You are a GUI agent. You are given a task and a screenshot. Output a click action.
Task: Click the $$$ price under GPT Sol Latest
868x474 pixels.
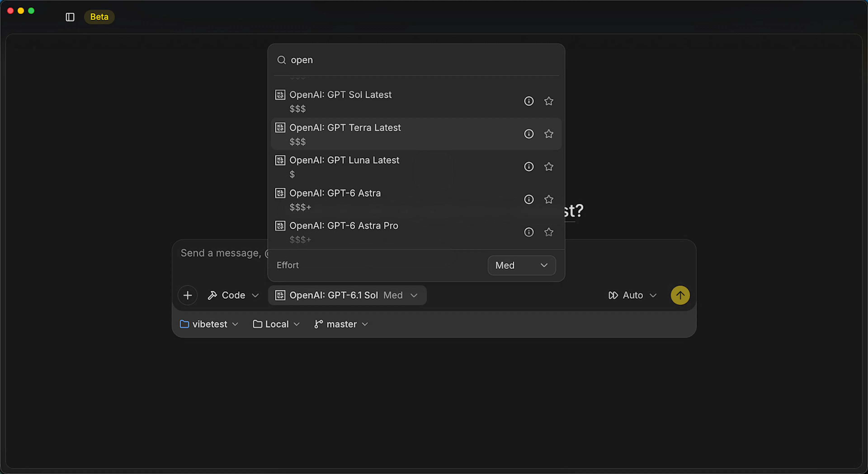pyautogui.click(x=297, y=109)
